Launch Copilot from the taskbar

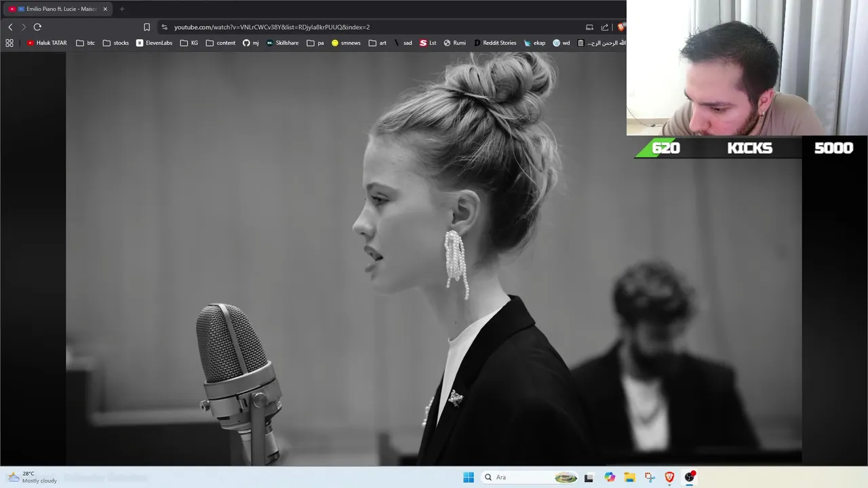[610, 477]
